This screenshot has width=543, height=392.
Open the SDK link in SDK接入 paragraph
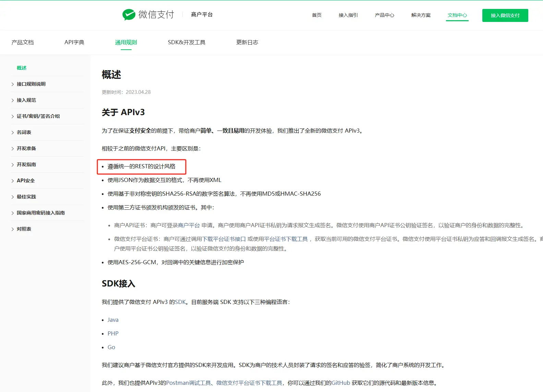click(180, 302)
